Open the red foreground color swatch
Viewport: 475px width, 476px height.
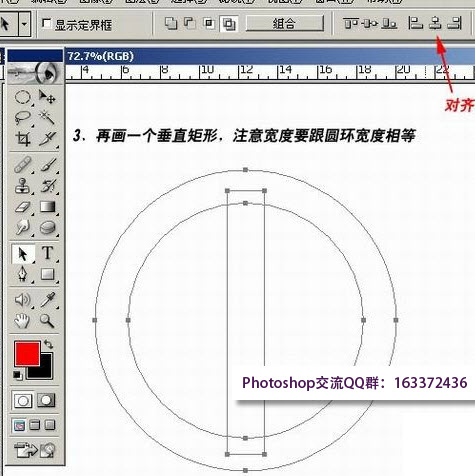pos(27,353)
